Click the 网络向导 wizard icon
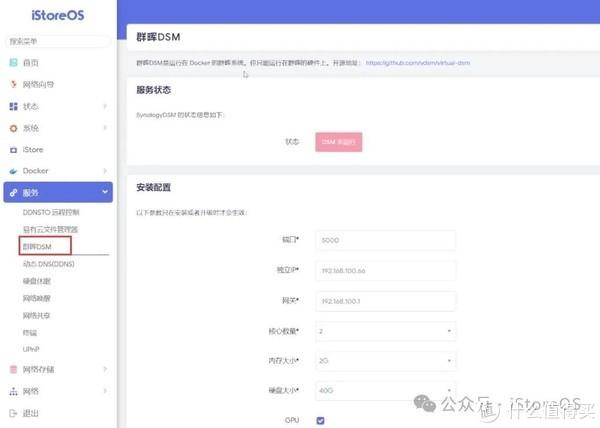Screen dimensions: 600x428 point(13,84)
